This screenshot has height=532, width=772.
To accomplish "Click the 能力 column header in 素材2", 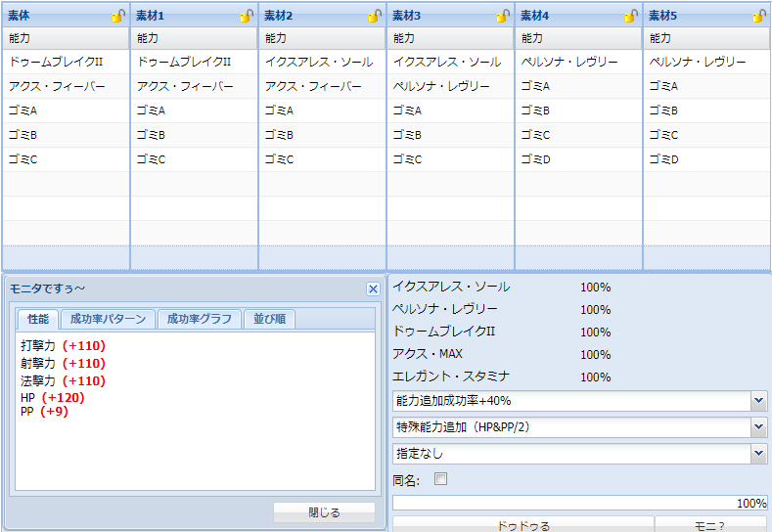I will point(322,38).
